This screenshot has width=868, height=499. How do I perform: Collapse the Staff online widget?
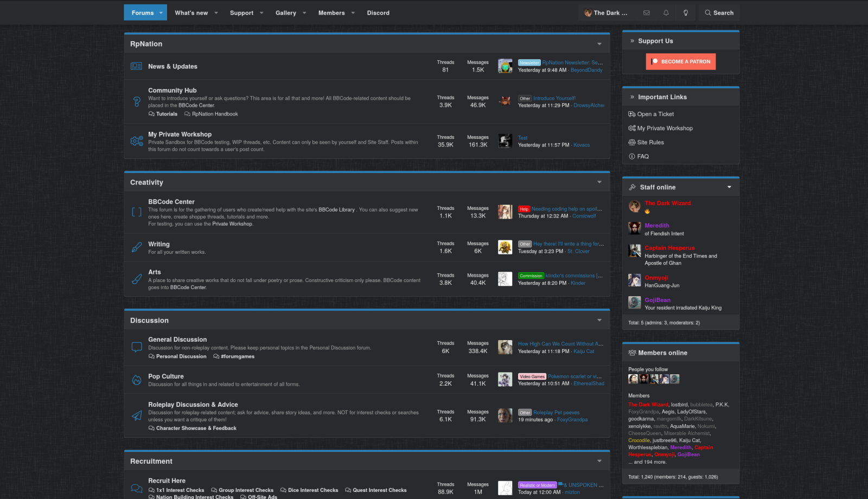click(729, 187)
